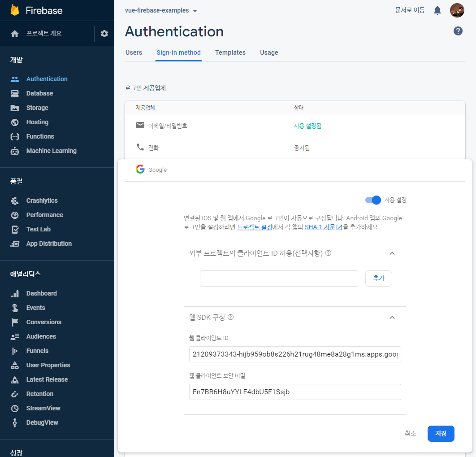Click the DebugView icon in sidebar
476x457 pixels.
pyautogui.click(x=15, y=422)
